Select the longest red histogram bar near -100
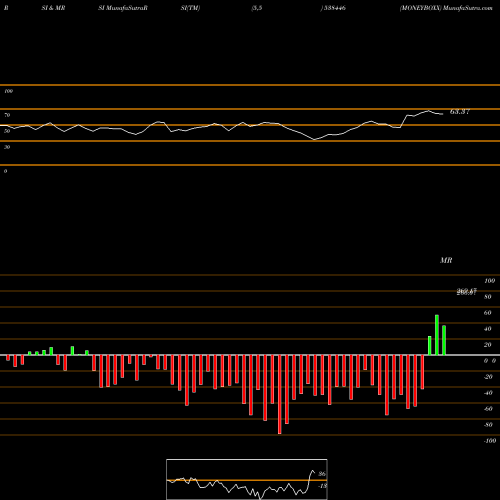 (x=280, y=394)
